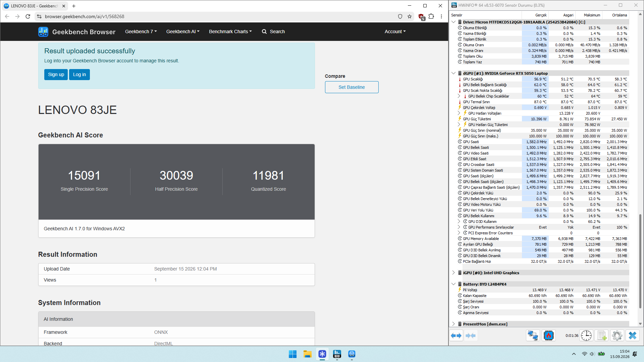
Task: Close the LENOVO 83JE browser tab
Action: point(64,6)
